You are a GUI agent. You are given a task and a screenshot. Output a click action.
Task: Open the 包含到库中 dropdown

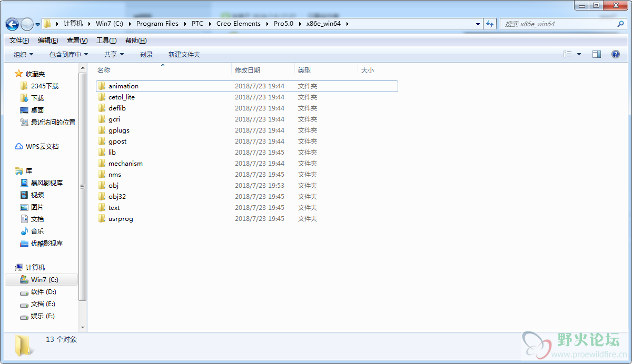point(68,55)
